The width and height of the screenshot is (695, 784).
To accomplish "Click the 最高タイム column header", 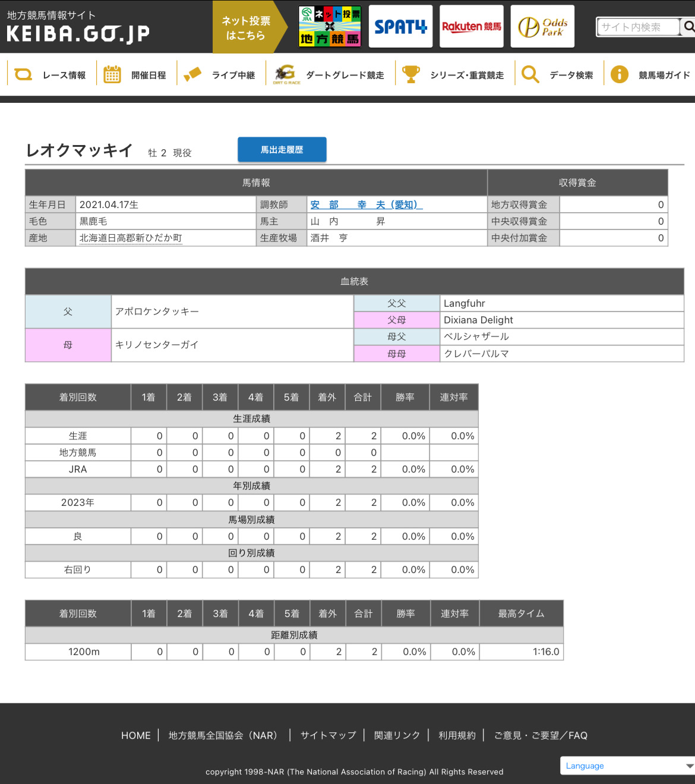I will pyautogui.click(x=522, y=613).
